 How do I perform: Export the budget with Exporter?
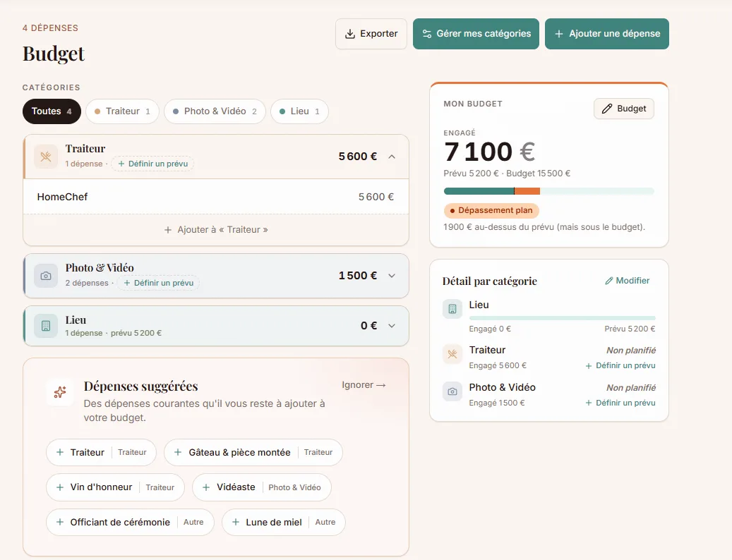pyautogui.click(x=371, y=34)
